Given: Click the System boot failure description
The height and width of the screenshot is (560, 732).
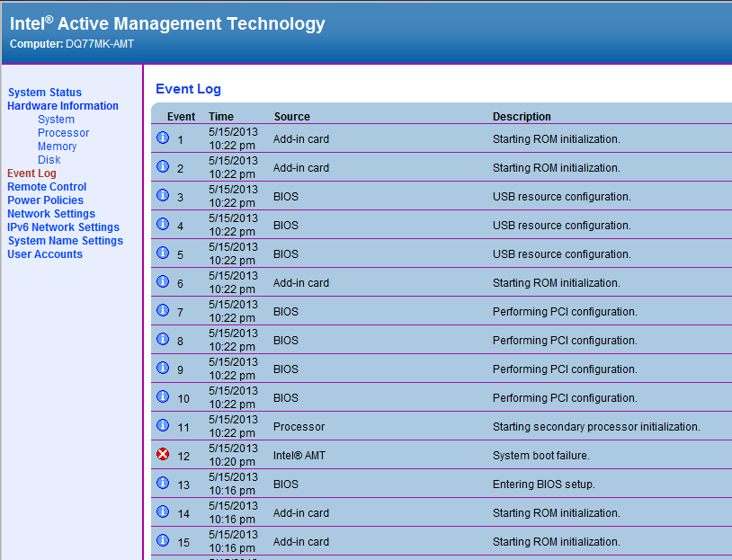Looking at the screenshot, I should [x=540, y=456].
